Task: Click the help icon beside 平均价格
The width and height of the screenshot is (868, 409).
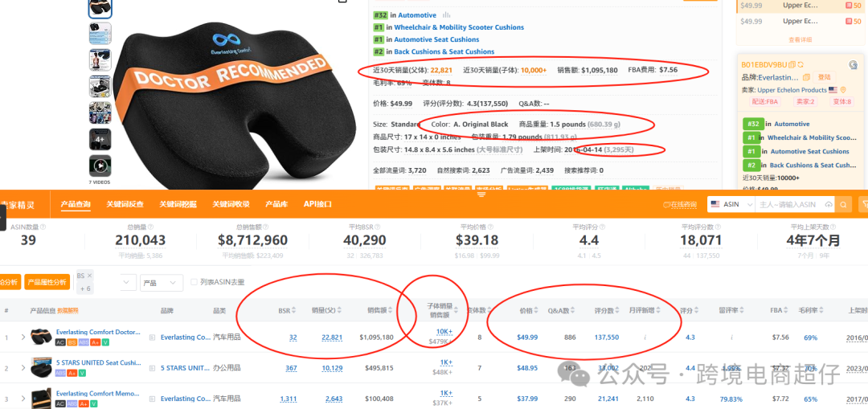Action: point(490,227)
